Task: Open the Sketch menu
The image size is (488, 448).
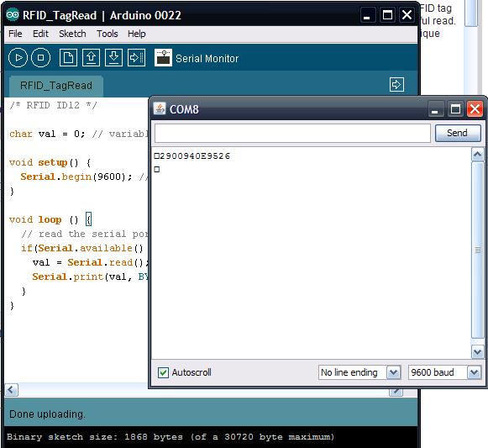Action: (72, 34)
